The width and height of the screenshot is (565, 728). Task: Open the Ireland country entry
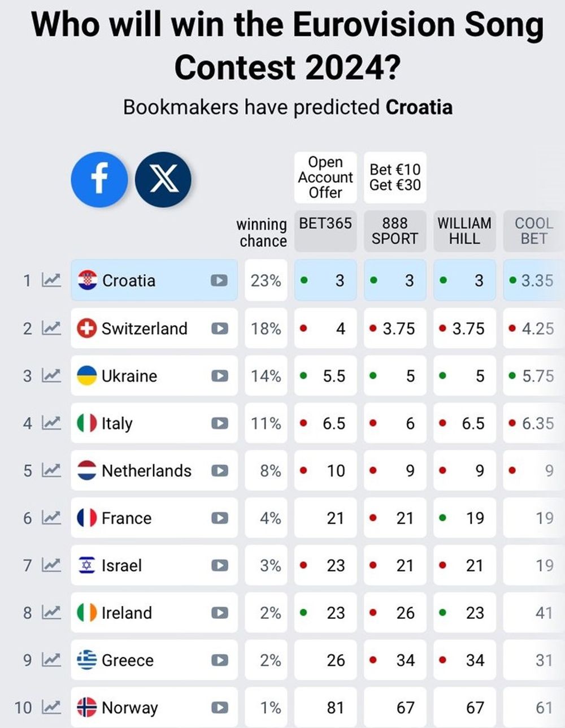click(154, 613)
